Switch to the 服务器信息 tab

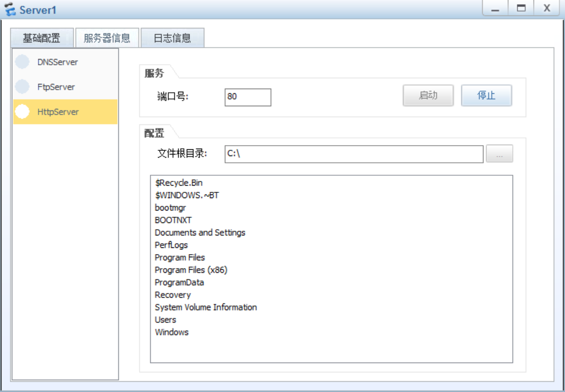(x=107, y=38)
